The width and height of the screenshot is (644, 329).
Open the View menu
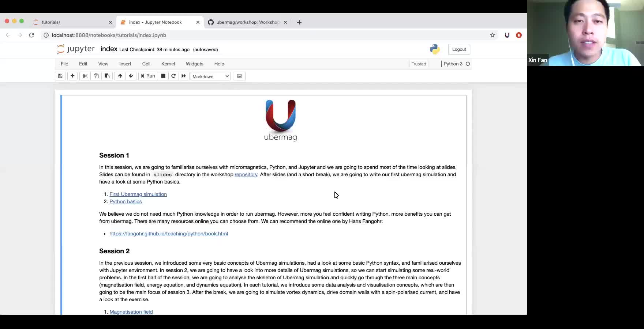[103, 64]
